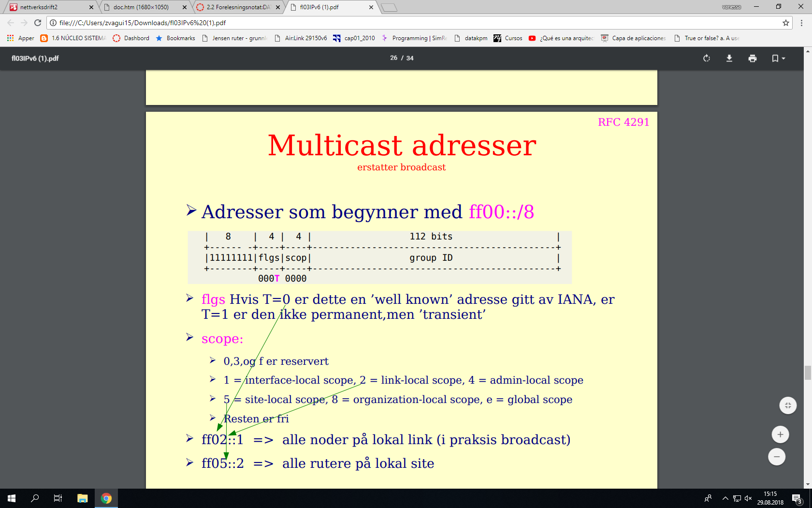Click the 'scope:' label

point(222,339)
